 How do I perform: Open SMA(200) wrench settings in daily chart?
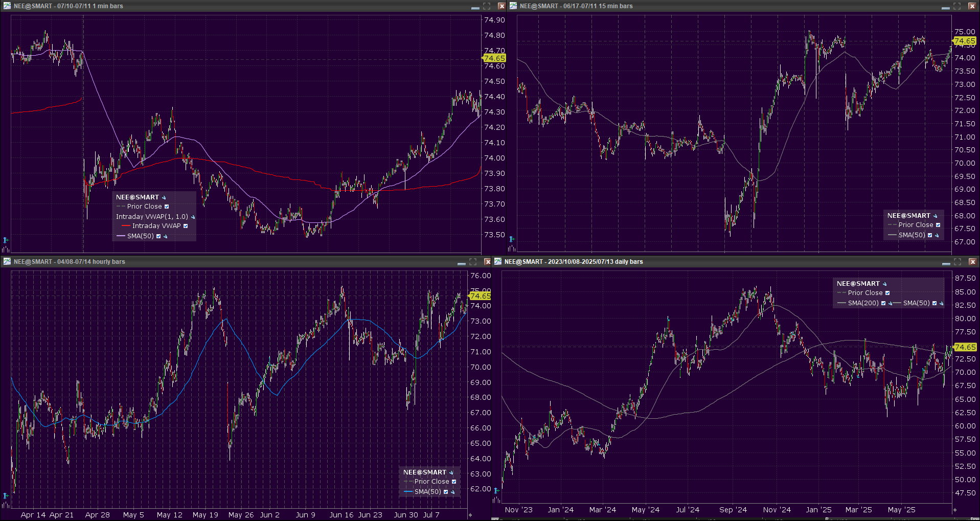(891, 303)
